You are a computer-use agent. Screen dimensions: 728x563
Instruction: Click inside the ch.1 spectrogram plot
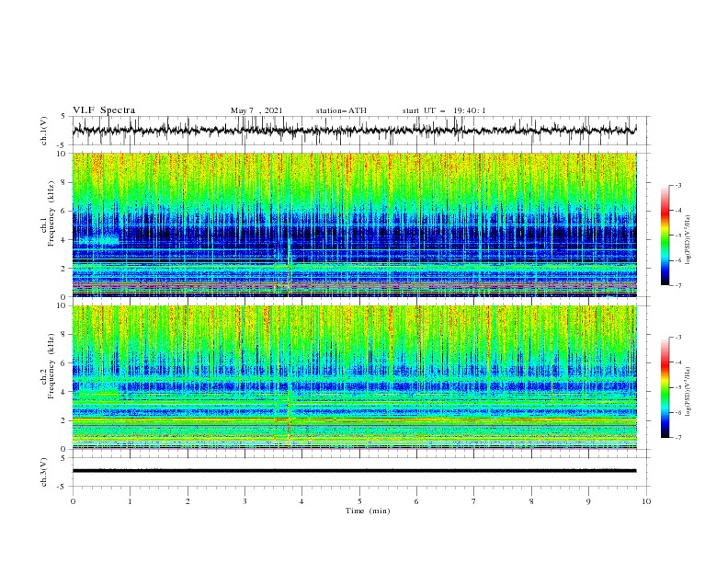point(354,224)
